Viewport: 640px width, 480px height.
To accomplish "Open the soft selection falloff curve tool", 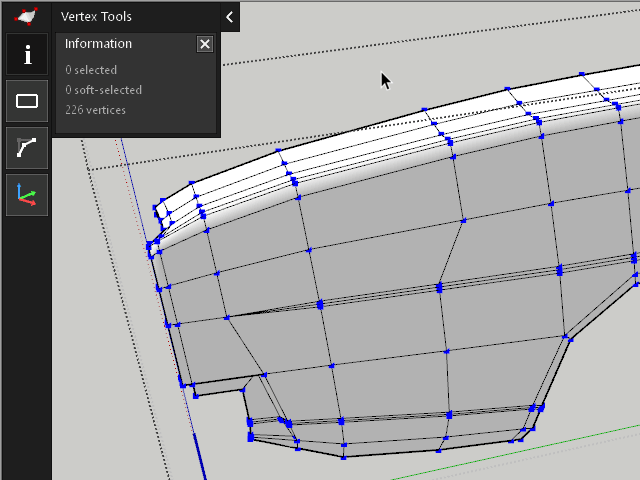I will click(27, 148).
